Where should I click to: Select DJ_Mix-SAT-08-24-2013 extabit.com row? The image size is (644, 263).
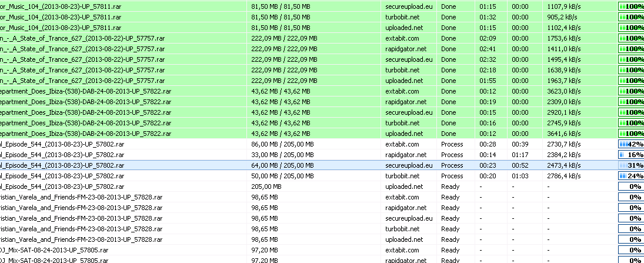pyautogui.click(x=322, y=250)
